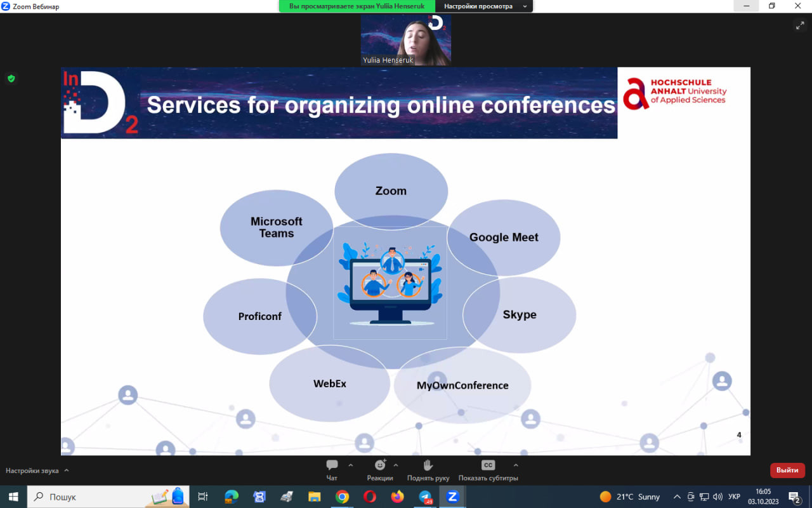
Task: Expand the chat options arrow
Action: [x=351, y=465]
